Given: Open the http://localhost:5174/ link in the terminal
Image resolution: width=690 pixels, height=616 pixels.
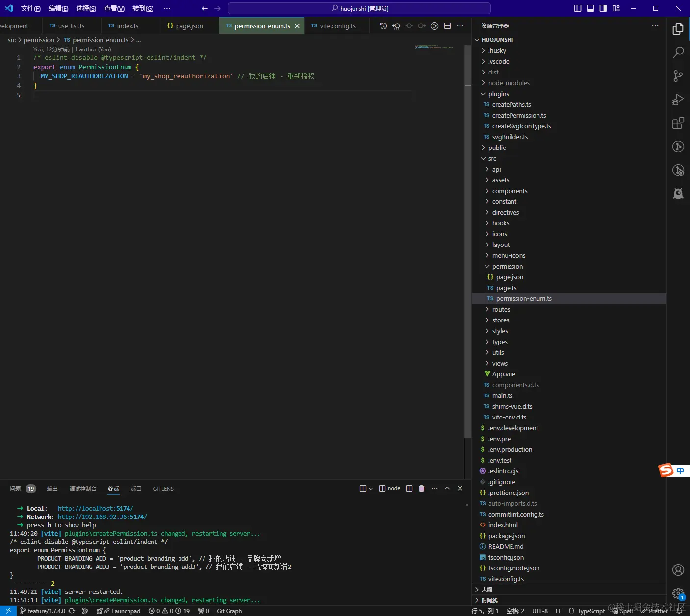Looking at the screenshot, I should pyautogui.click(x=96, y=508).
